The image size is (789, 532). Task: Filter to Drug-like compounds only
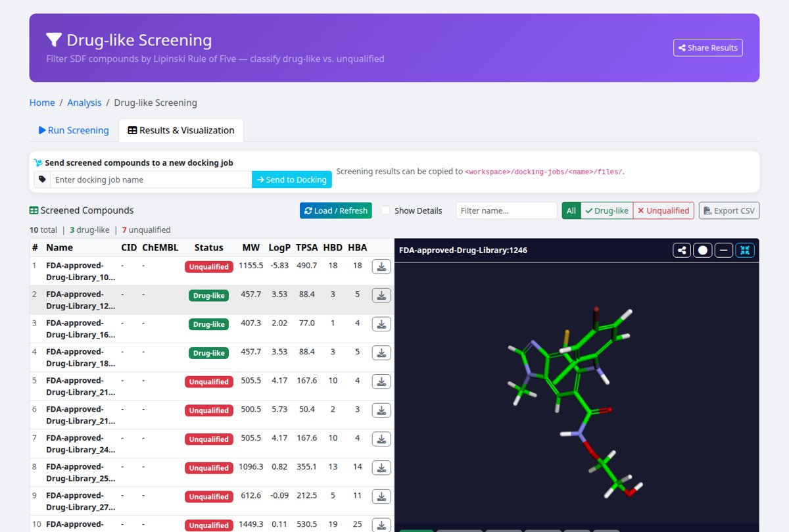click(x=606, y=210)
